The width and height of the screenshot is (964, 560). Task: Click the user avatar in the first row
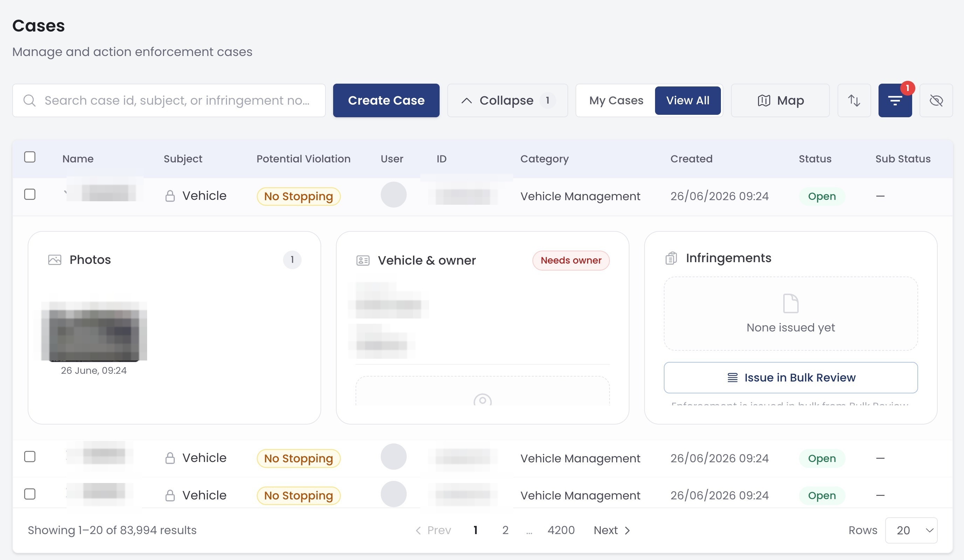click(x=393, y=195)
